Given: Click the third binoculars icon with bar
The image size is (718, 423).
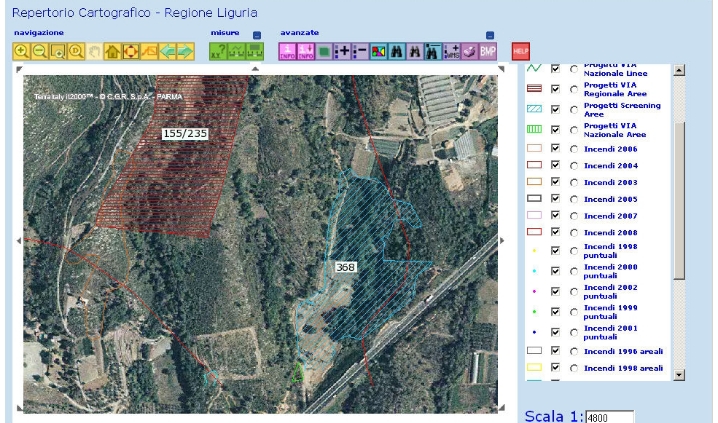Looking at the screenshot, I should click(433, 51).
